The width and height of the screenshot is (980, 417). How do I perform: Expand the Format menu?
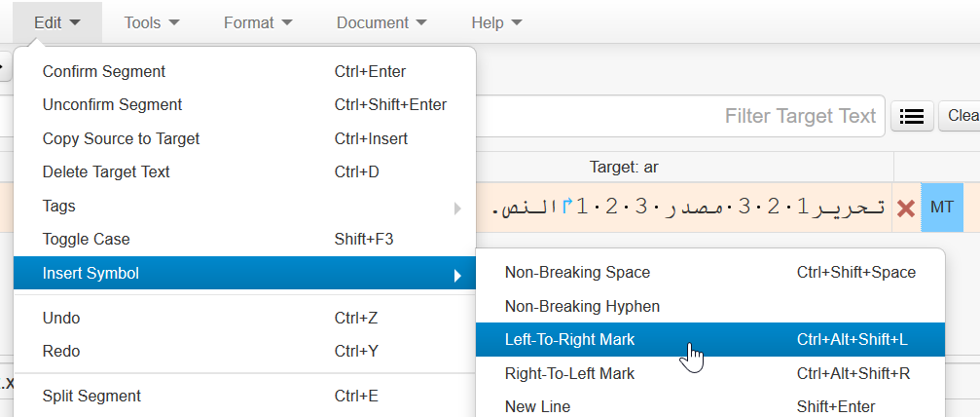[x=258, y=22]
